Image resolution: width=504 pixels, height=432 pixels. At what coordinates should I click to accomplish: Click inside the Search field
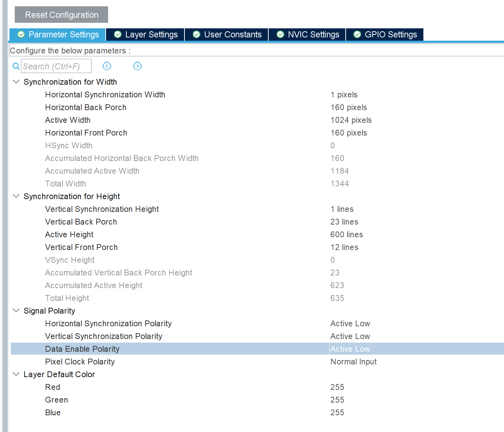click(56, 66)
